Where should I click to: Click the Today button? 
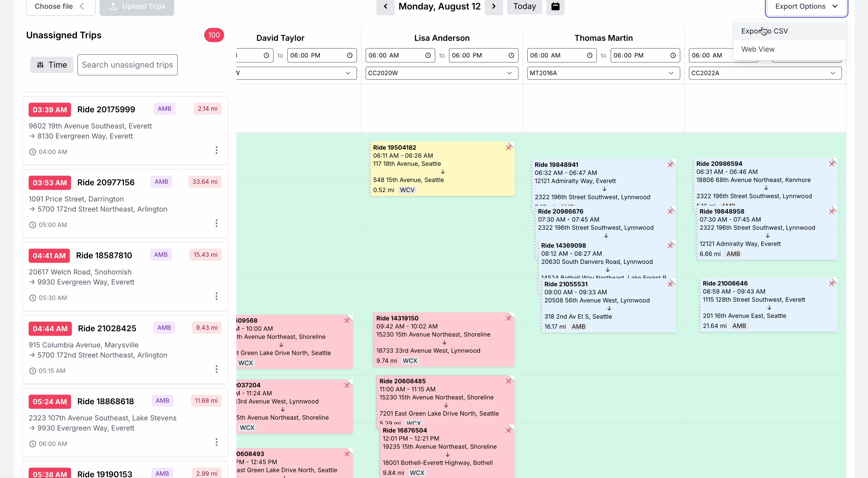pyautogui.click(x=524, y=6)
